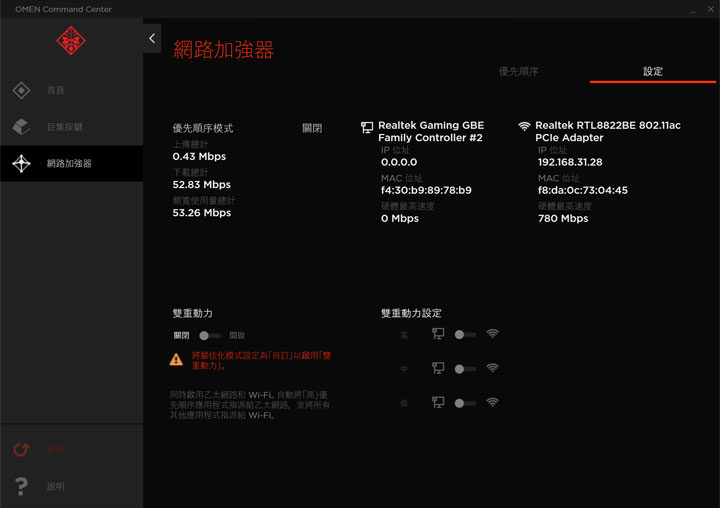
Task: Click the 0.43 Mbps upload value
Action: 199,157
